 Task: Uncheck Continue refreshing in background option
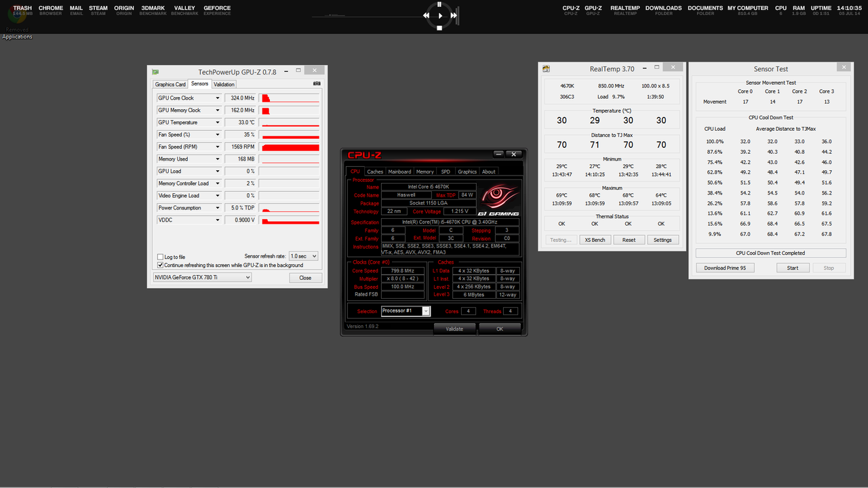tap(160, 265)
